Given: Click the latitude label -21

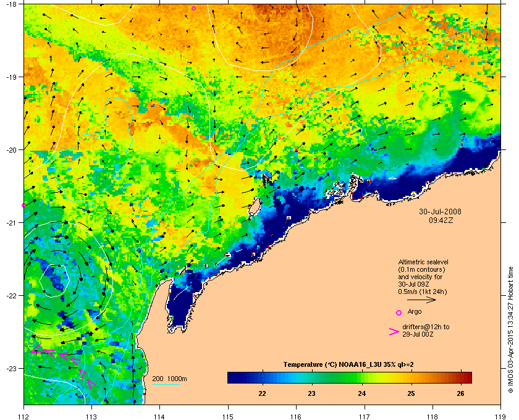Looking at the screenshot, I should [x=11, y=223].
